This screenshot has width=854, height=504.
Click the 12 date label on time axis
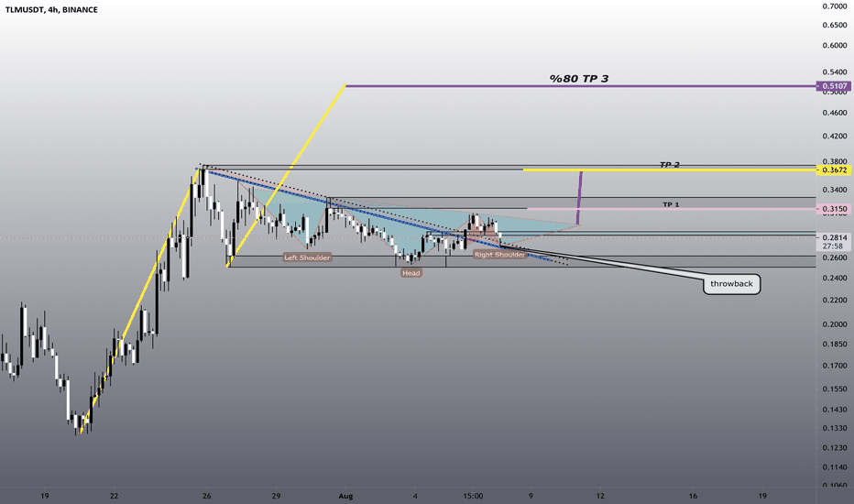[600, 496]
